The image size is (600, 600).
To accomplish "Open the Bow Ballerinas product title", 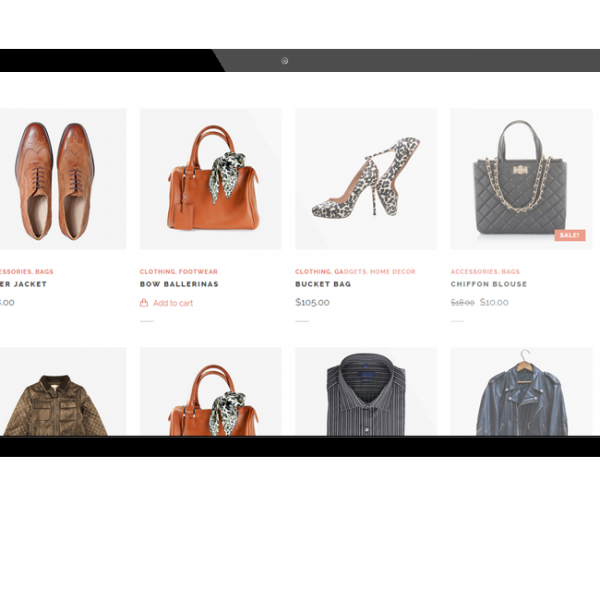I will pos(179,284).
